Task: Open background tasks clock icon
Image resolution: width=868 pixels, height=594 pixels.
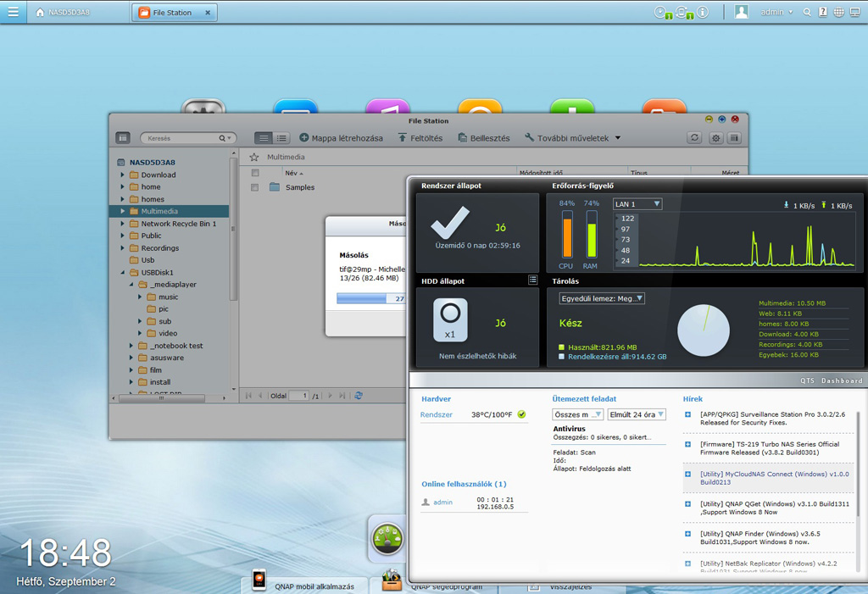Action: pyautogui.click(x=661, y=12)
